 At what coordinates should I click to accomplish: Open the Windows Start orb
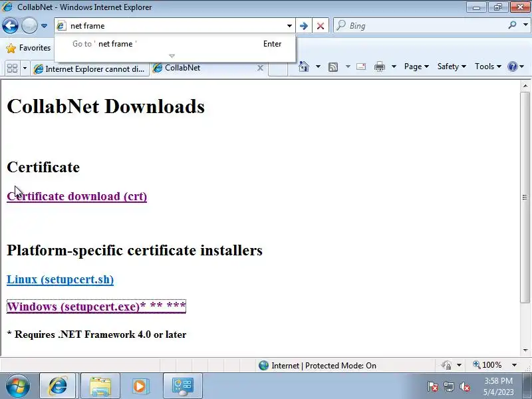pos(18,386)
